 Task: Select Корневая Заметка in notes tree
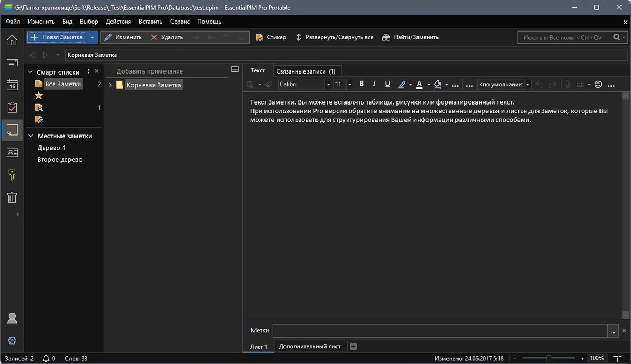(154, 85)
